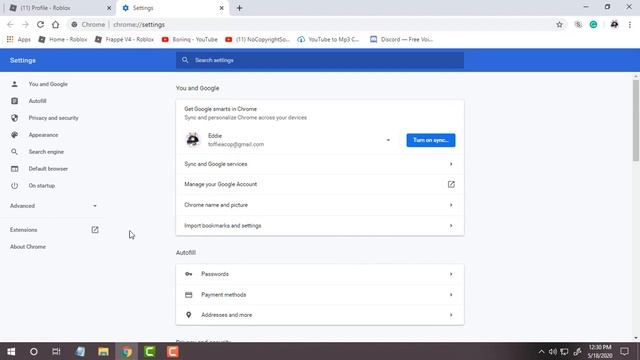Screen dimensions: 640x360
Task: Open Extensions external link icon
Action: [95, 230]
